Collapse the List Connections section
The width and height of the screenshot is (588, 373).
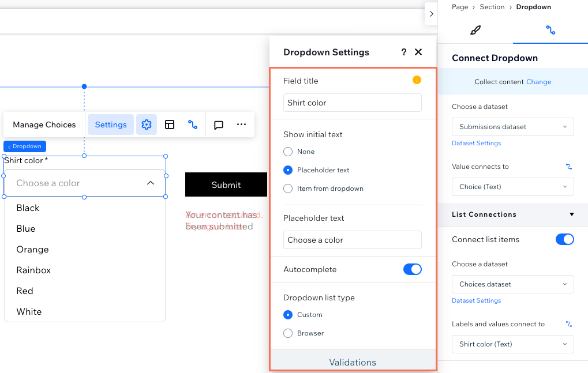pyautogui.click(x=571, y=214)
